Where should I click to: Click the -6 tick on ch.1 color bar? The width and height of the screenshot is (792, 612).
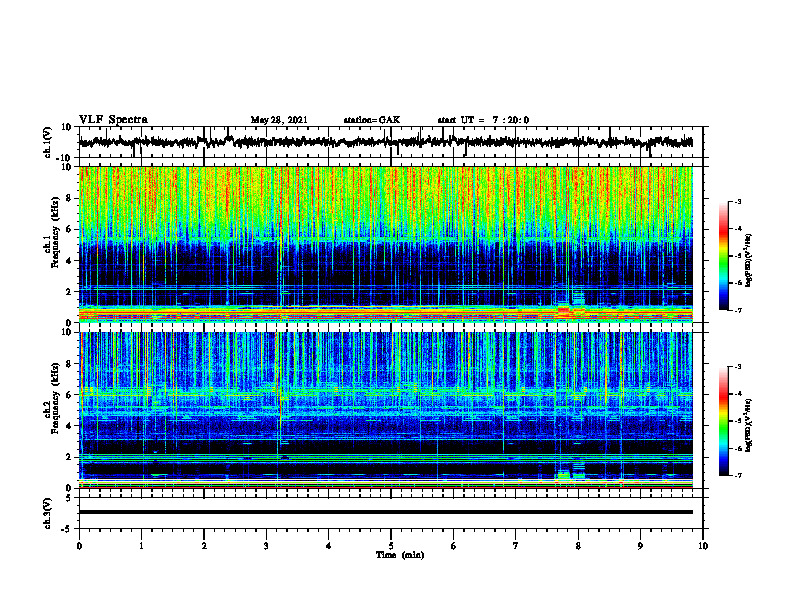pos(738,283)
